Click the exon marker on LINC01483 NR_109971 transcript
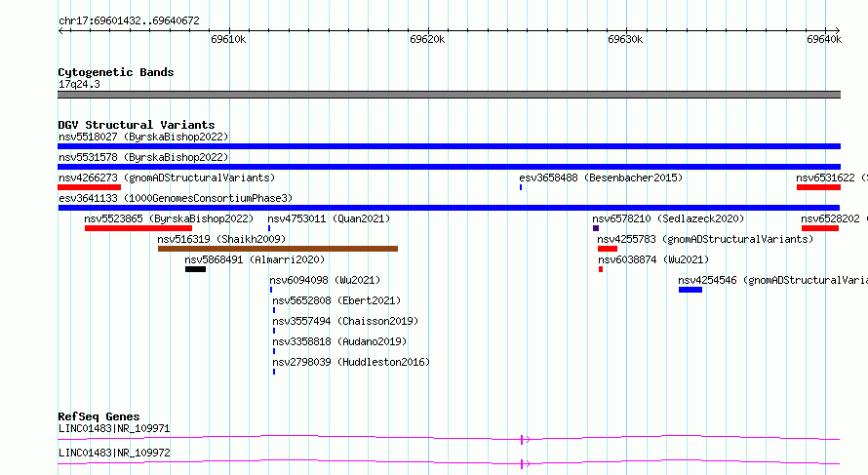 (522, 440)
